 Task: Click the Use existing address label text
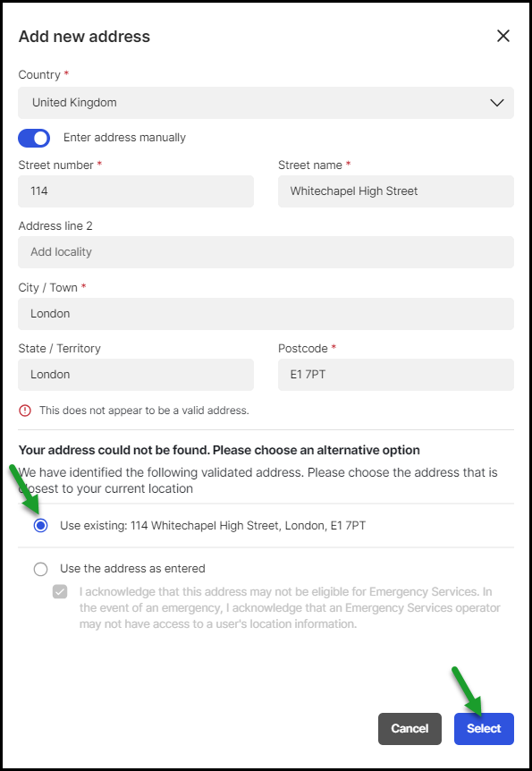[x=213, y=526]
